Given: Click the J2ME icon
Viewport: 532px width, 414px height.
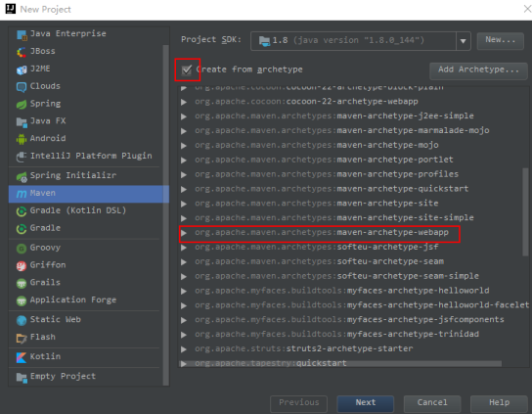Looking at the screenshot, I should 22,69.
